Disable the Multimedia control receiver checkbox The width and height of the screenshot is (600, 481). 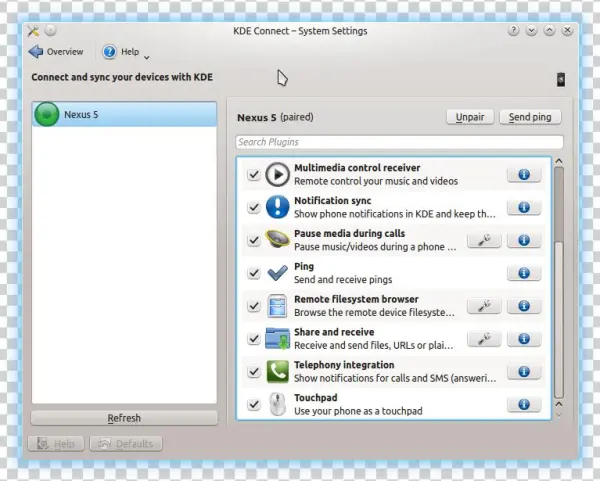point(254,175)
